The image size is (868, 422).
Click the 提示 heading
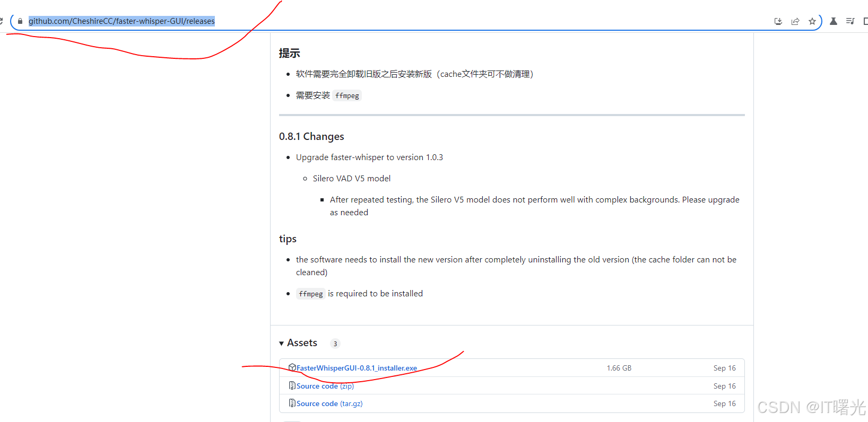pyautogui.click(x=290, y=53)
